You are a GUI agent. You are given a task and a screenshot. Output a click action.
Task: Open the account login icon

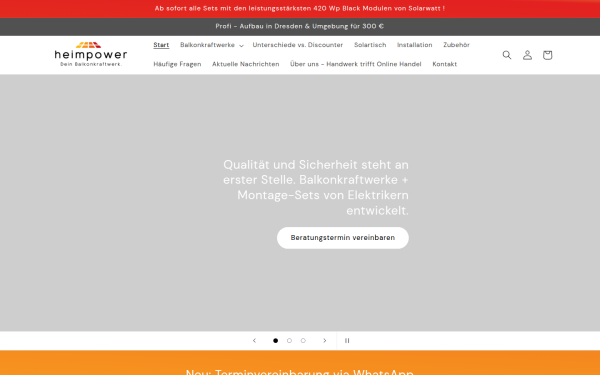pyautogui.click(x=527, y=55)
